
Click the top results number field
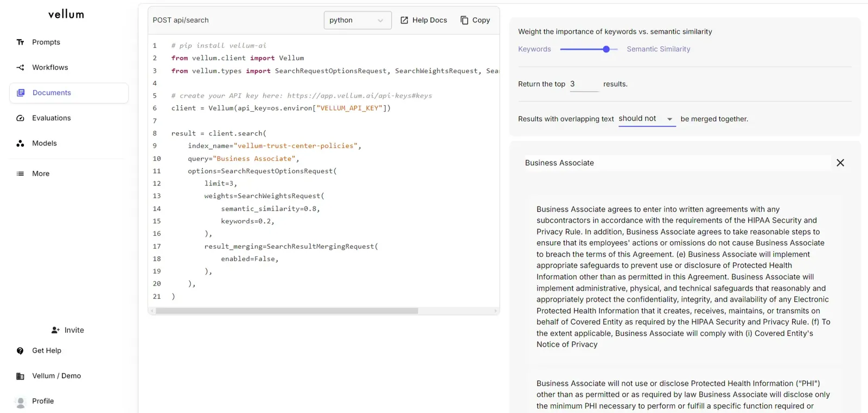click(x=584, y=84)
